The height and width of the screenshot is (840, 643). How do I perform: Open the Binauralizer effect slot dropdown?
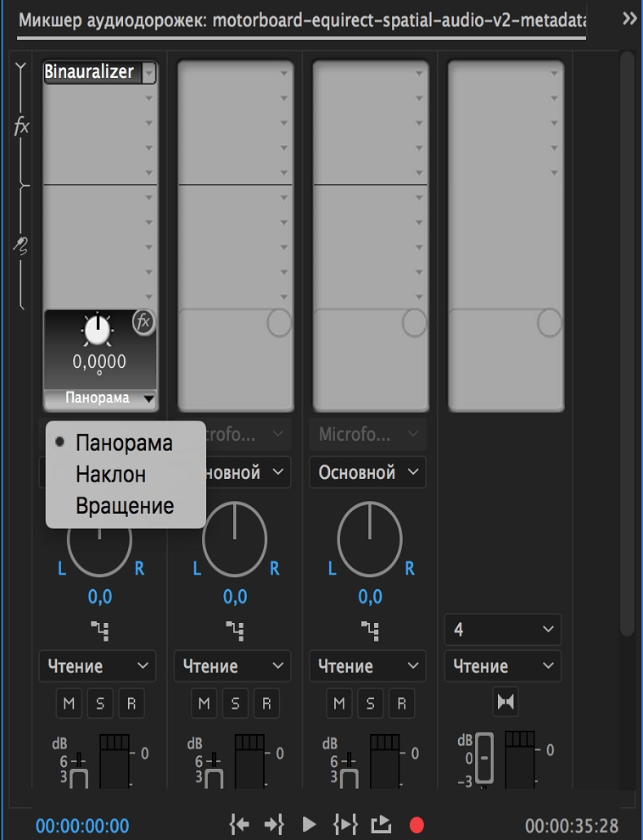(x=148, y=72)
